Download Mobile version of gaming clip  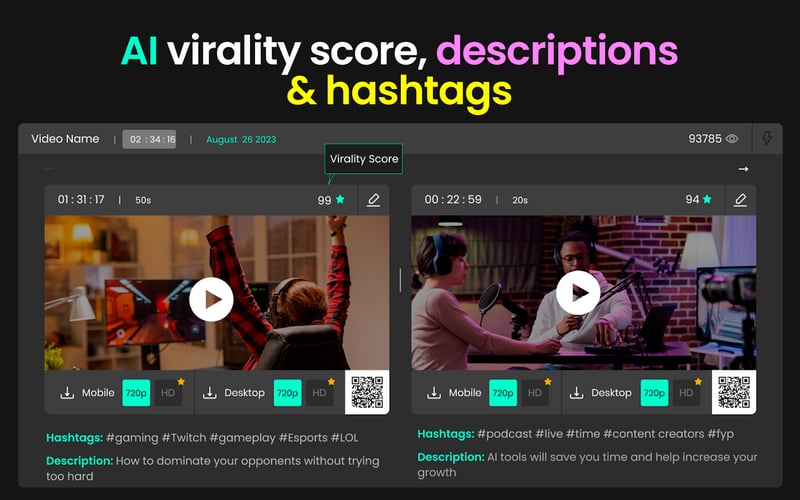click(67, 393)
